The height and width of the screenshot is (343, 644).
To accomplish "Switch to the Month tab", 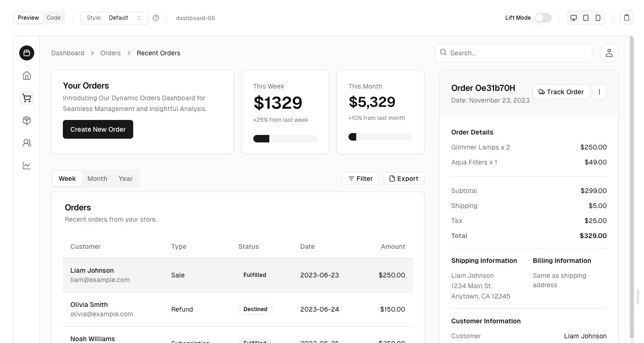I will click(97, 179).
